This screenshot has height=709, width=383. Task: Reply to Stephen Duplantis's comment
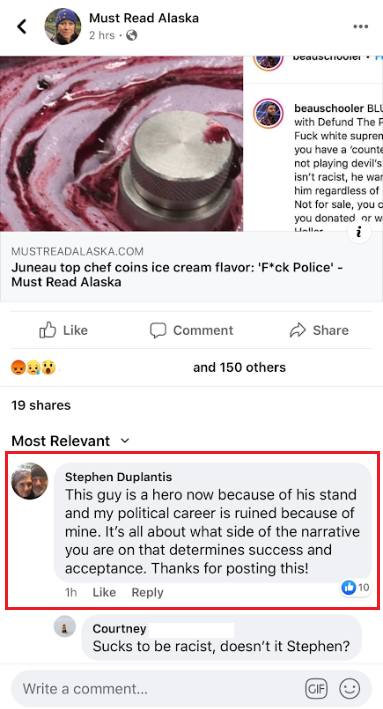pos(147,592)
